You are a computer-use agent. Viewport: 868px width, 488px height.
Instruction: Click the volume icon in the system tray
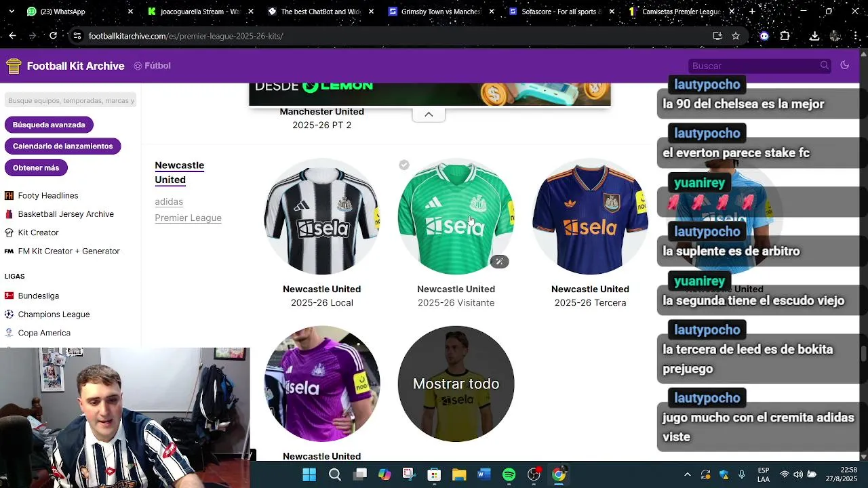(797, 474)
